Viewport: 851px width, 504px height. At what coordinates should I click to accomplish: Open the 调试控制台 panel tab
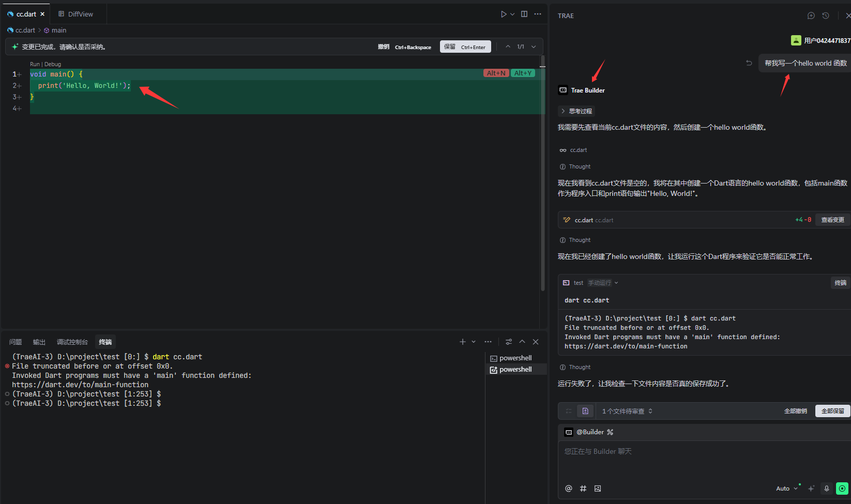[72, 342]
